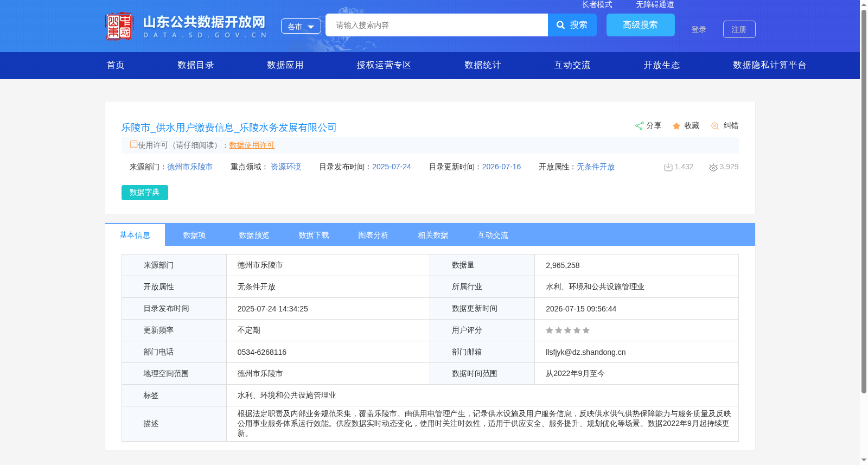Open 互动交流 in the top navigation
The image size is (868, 465).
pyautogui.click(x=572, y=65)
